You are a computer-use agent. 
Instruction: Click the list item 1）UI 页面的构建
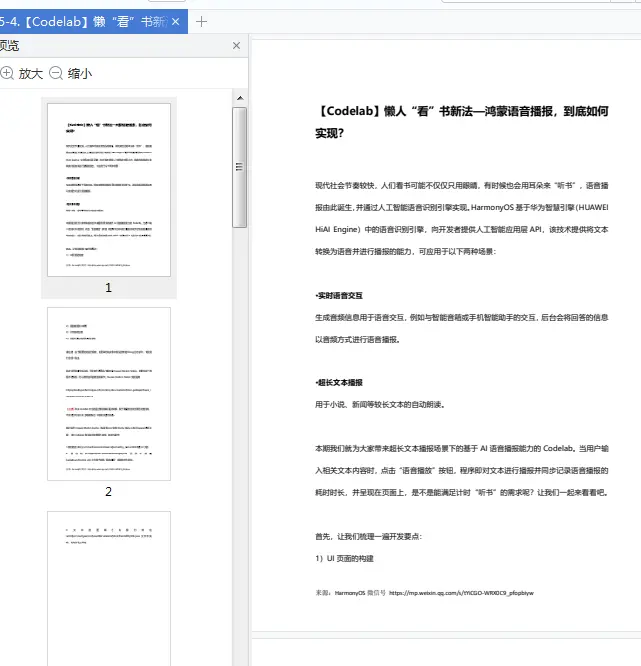345,559
